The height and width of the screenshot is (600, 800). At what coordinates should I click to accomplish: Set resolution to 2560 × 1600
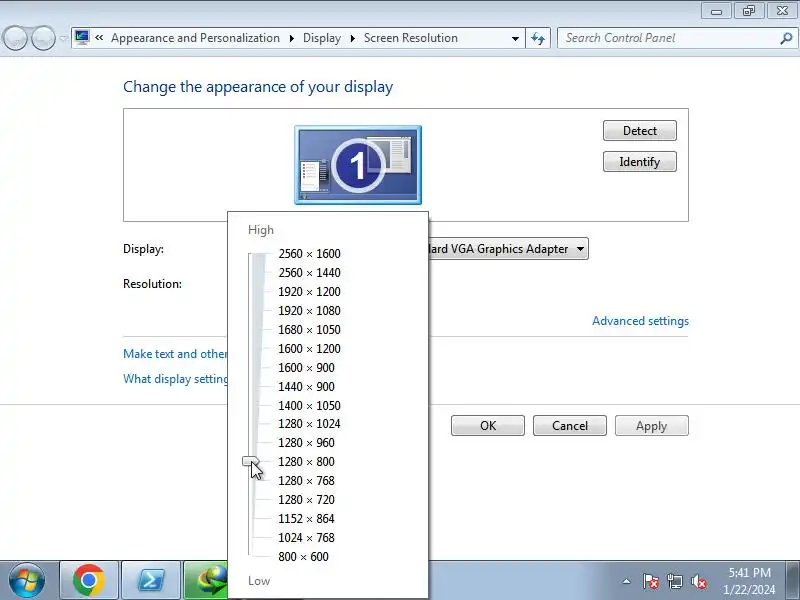pyautogui.click(x=309, y=254)
